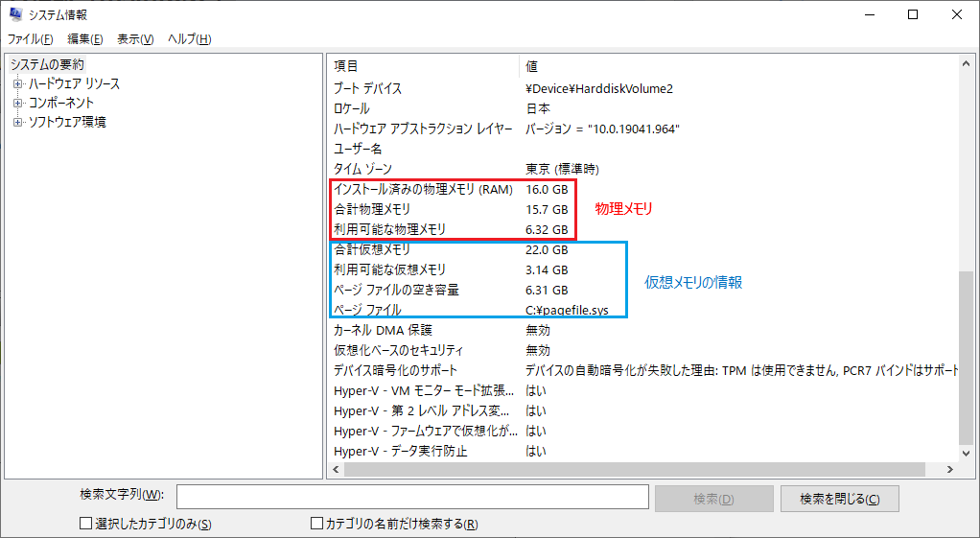Viewport: 980px width, 538px height.
Task: Select the ブート デバイス row
Action: (643, 89)
